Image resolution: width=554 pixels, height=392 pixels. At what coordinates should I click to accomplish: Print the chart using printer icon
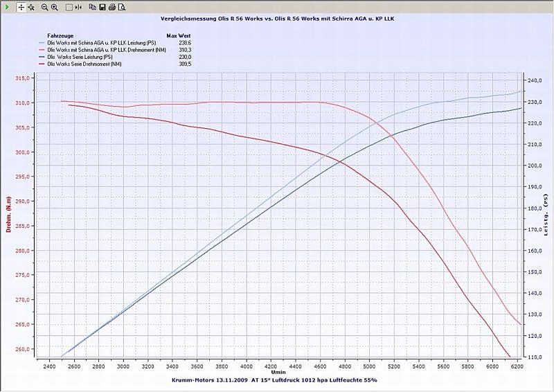(x=112, y=7)
